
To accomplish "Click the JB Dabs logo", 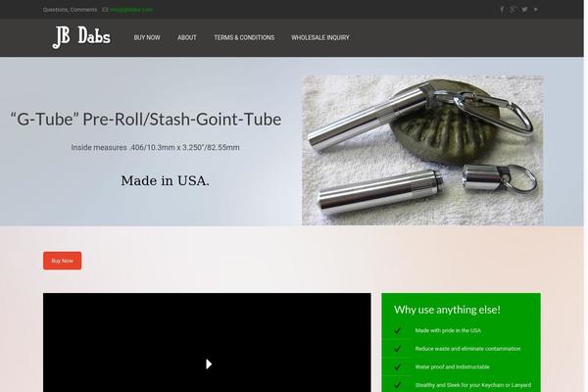I will pyautogui.click(x=81, y=37).
